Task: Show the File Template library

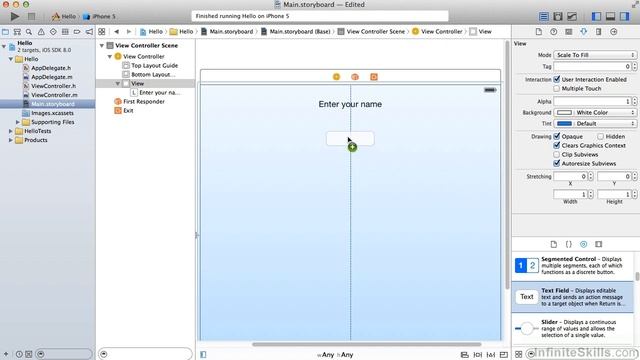Action: 553,244
